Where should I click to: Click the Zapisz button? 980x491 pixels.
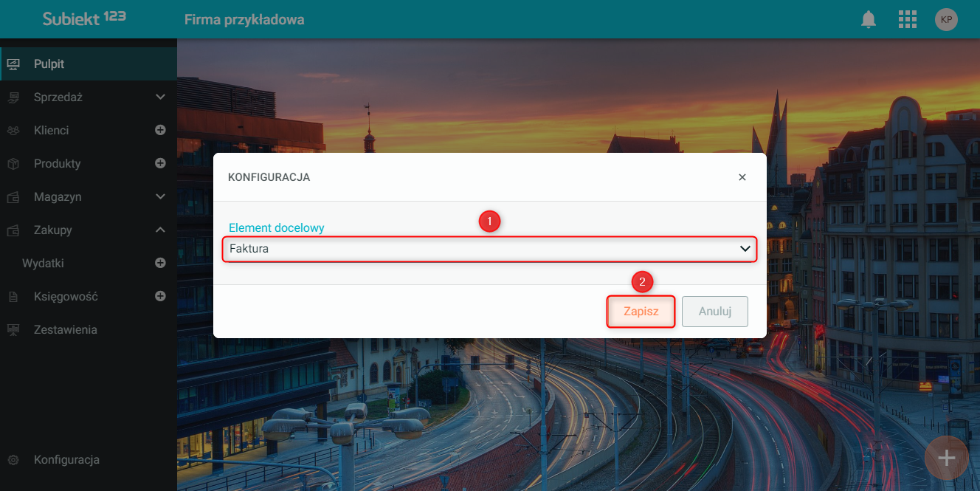tap(641, 312)
